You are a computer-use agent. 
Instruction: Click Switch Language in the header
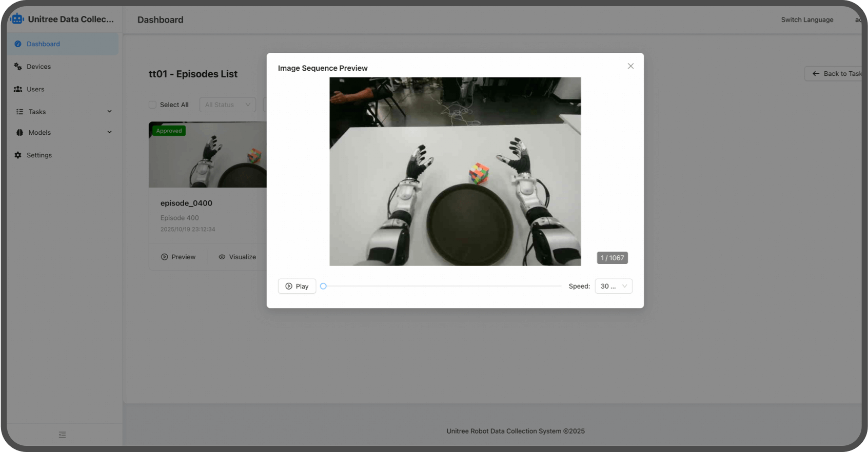click(807, 20)
